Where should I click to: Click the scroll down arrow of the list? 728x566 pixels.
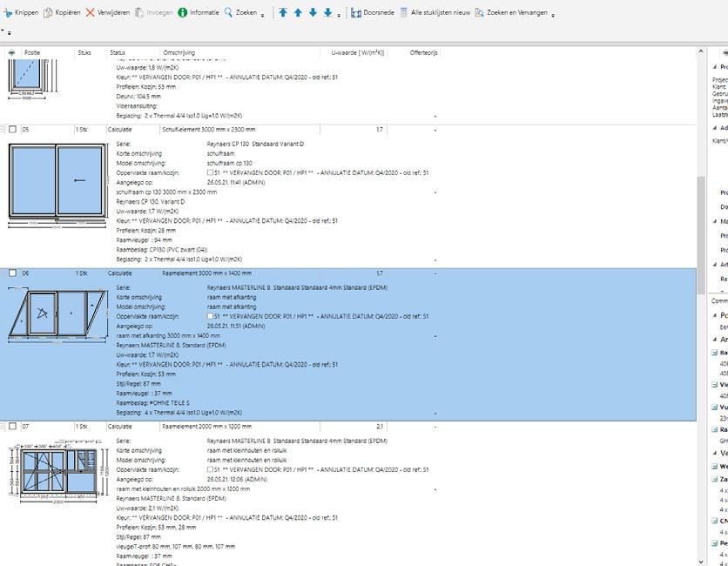point(701,563)
